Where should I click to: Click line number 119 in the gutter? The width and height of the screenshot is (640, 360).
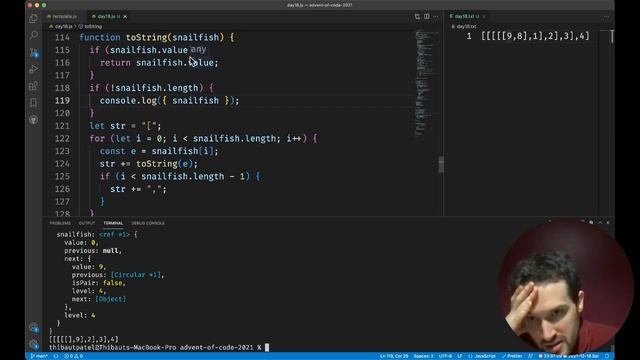pos(62,100)
